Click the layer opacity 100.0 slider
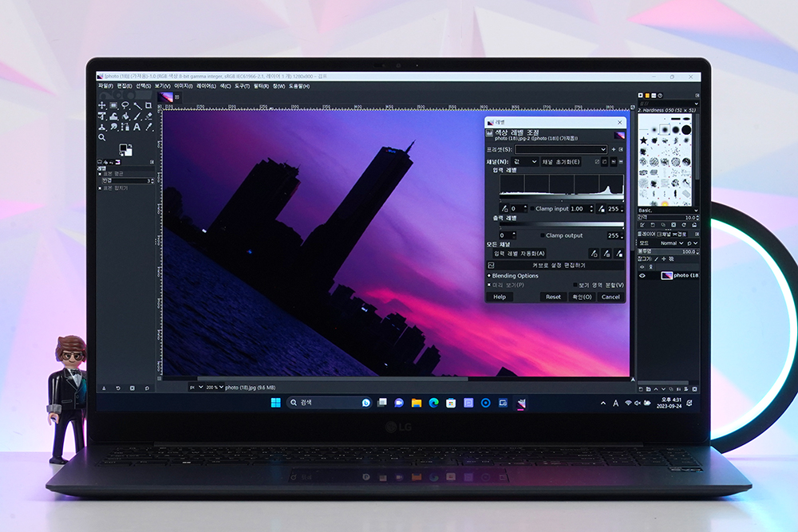 (x=668, y=251)
